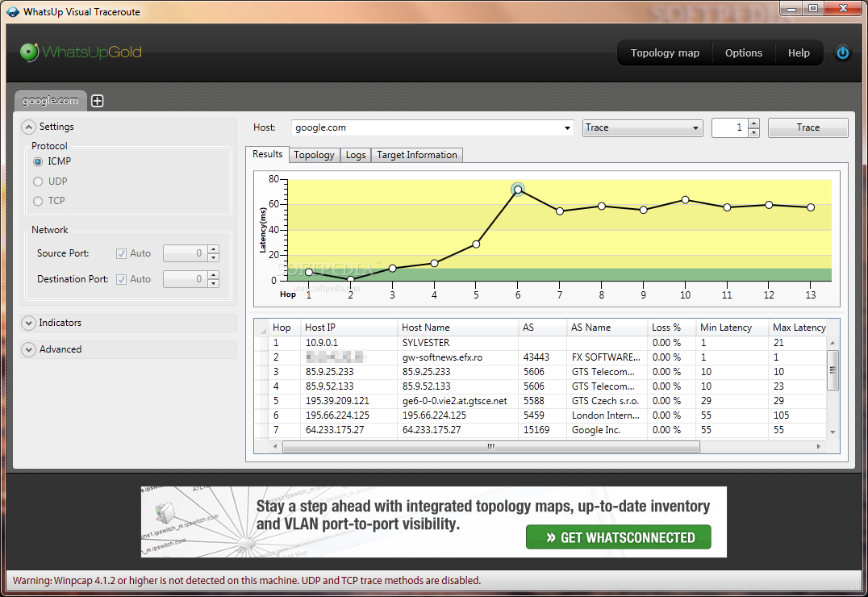Click vertical table scrollbar thumb
Viewport: 868px width, 597px height.
[833, 370]
